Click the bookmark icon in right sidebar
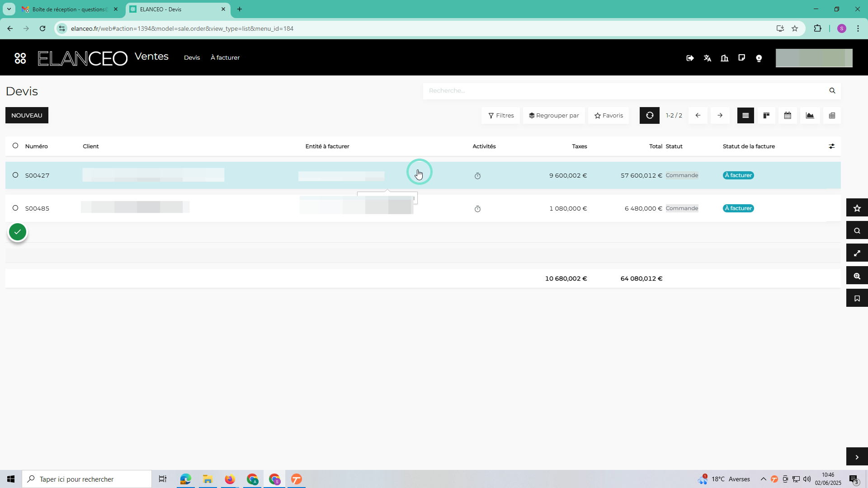 [x=857, y=299]
